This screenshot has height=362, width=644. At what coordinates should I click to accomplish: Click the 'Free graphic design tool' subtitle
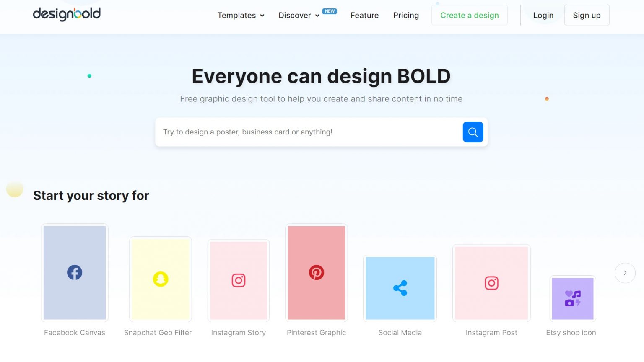coord(321,99)
